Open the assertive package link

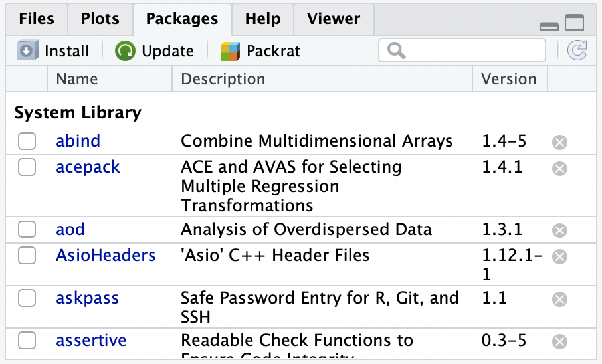tap(91, 341)
